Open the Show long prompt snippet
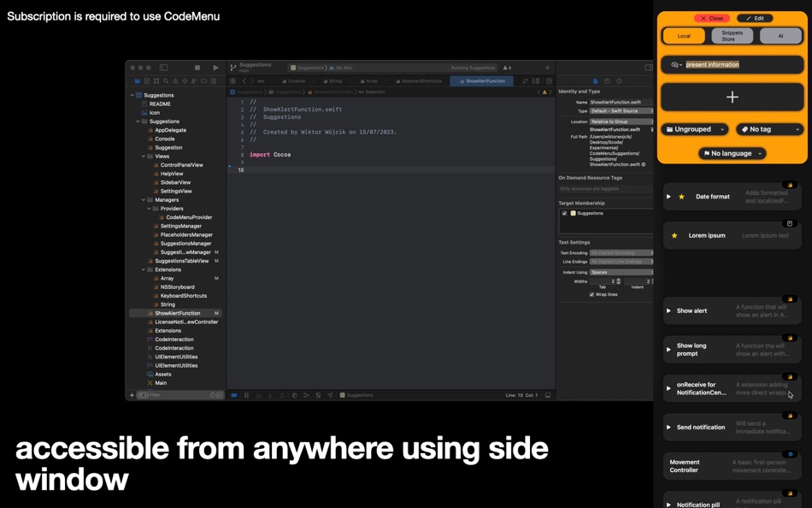The width and height of the screenshot is (812, 508). 733,350
